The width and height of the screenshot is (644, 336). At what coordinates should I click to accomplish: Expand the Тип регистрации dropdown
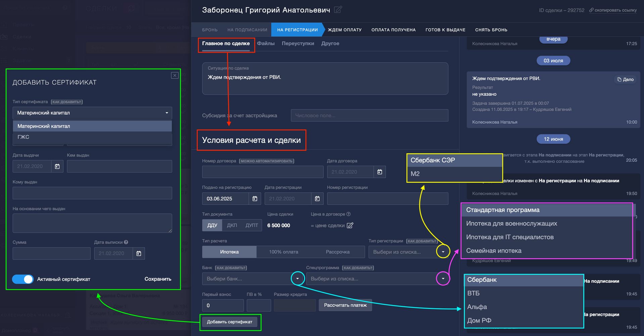[x=443, y=252]
